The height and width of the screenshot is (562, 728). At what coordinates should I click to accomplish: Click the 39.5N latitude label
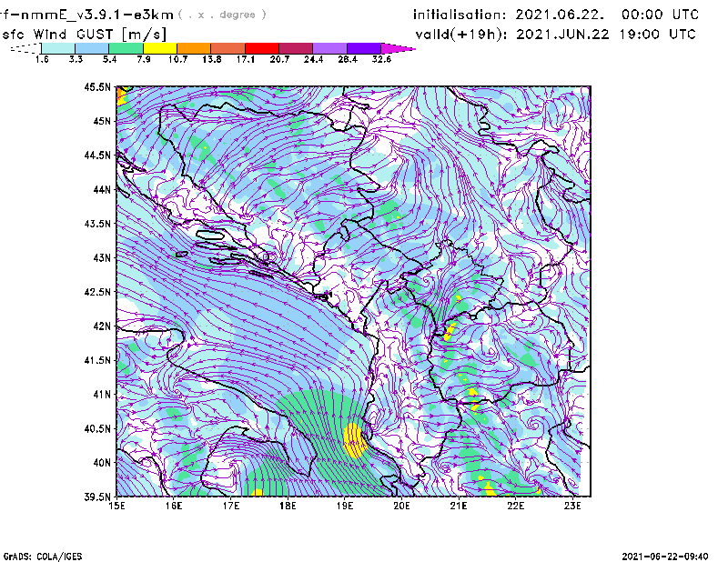point(97,497)
